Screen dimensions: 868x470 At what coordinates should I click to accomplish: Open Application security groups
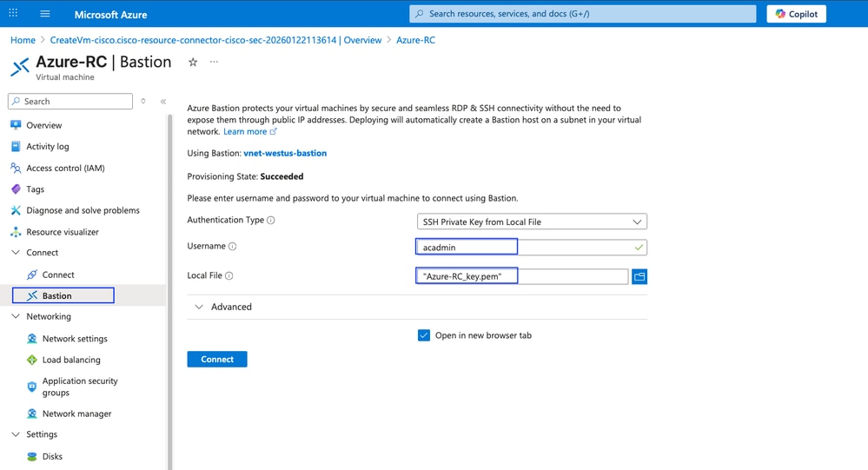coord(80,387)
